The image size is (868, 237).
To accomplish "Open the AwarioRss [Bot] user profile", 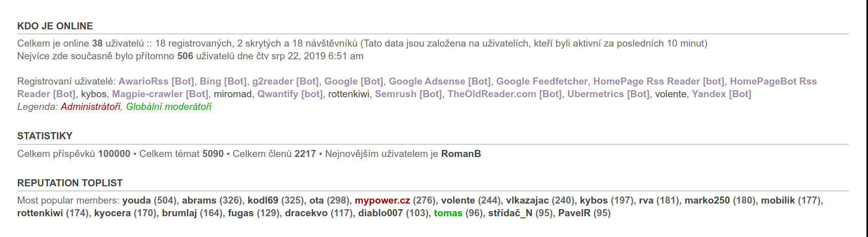I will 156,82.
